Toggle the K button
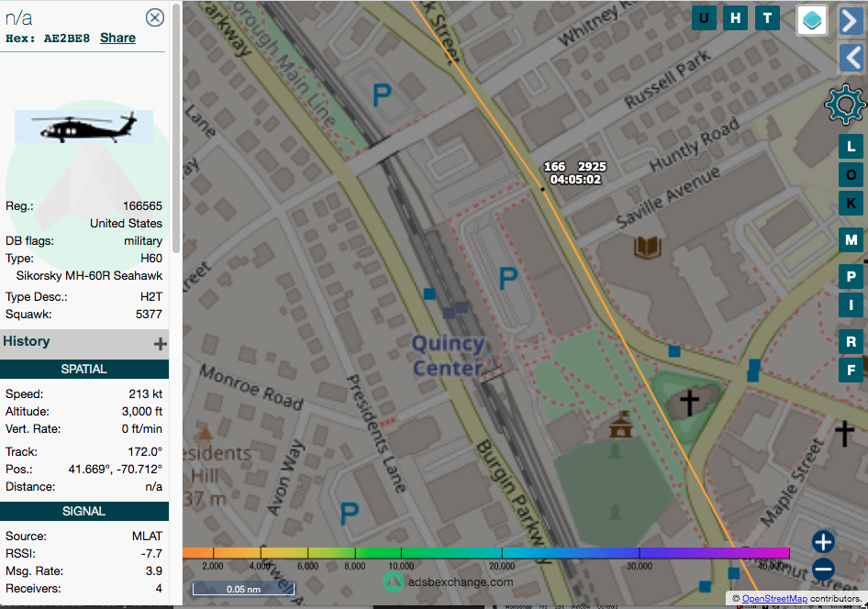Image resolution: width=868 pixels, height=609 pixels. [851, 203]
